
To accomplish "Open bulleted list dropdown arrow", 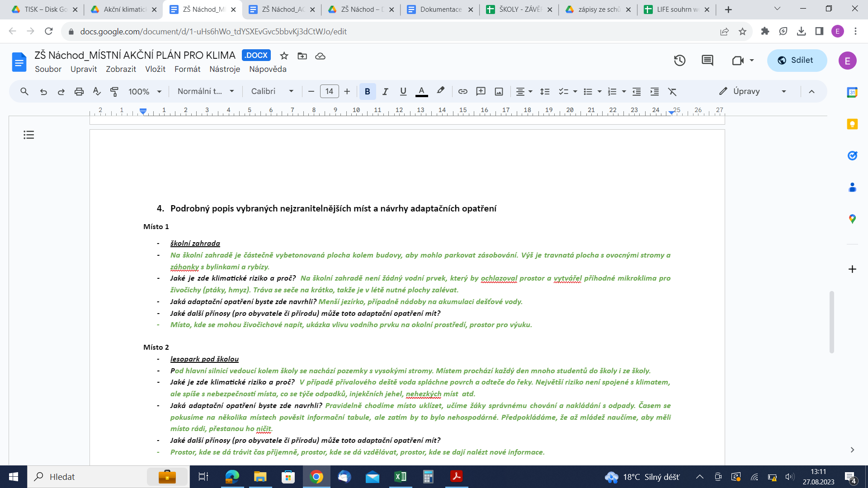I will 599,92.
